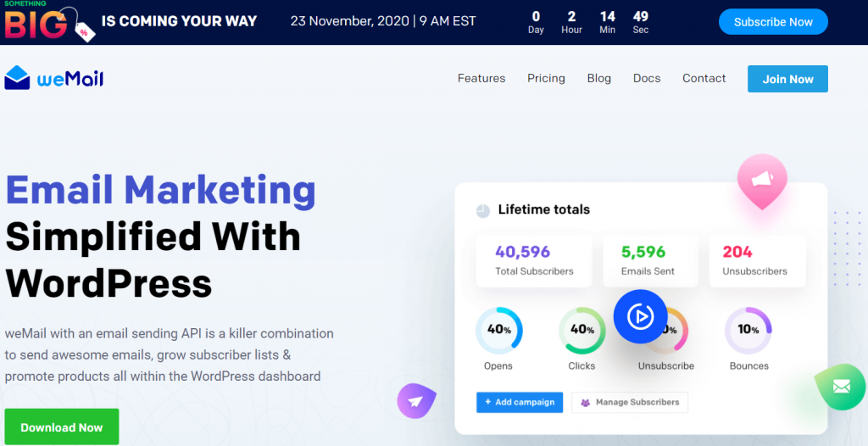This screenshot has height=446, width=868.
Task: Click the Lifetime totals pie chart icon
Action: pos(482,210)
